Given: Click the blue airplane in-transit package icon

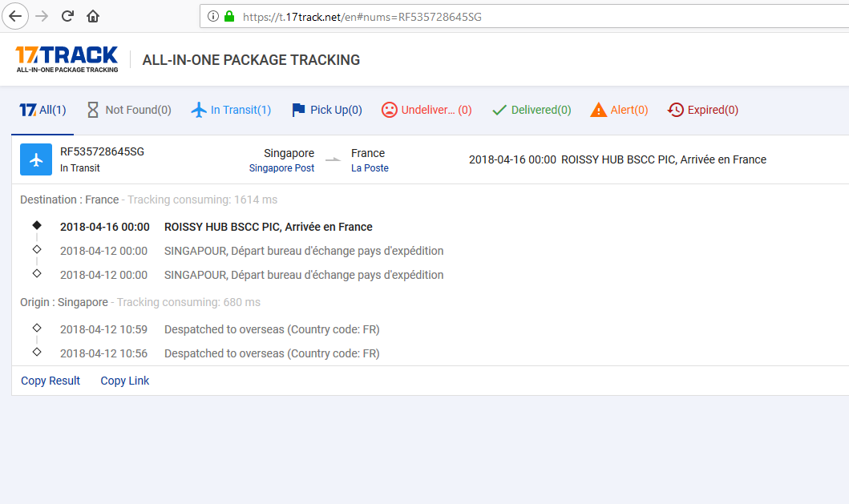Looking at the screenshot, I should pyautogui.click(x=36, y=159).
